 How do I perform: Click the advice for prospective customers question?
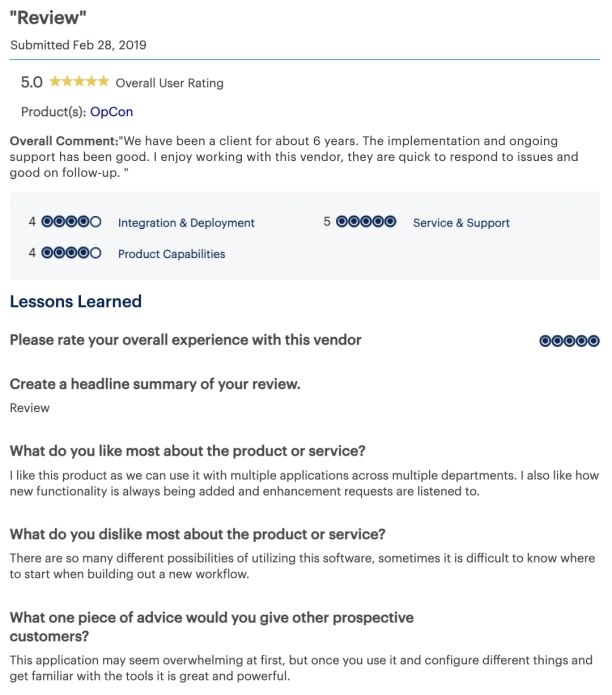(x=211, y=628)
